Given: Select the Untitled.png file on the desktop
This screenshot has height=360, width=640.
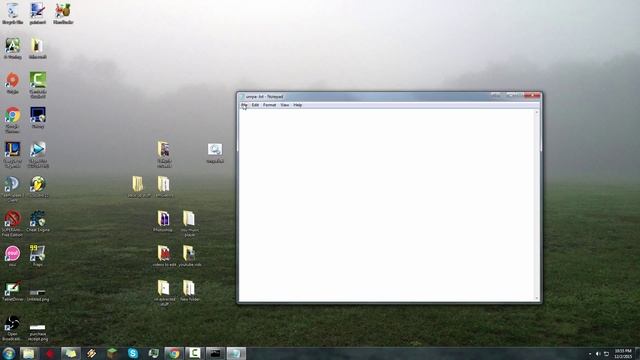Looking at the screenshot, I should [x=38, y=295].
